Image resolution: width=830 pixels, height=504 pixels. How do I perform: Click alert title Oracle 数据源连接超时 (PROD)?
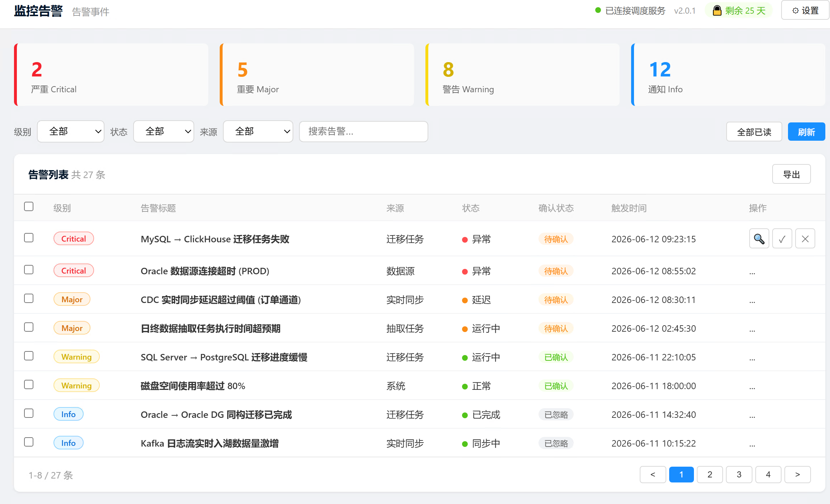pos(205,271)
